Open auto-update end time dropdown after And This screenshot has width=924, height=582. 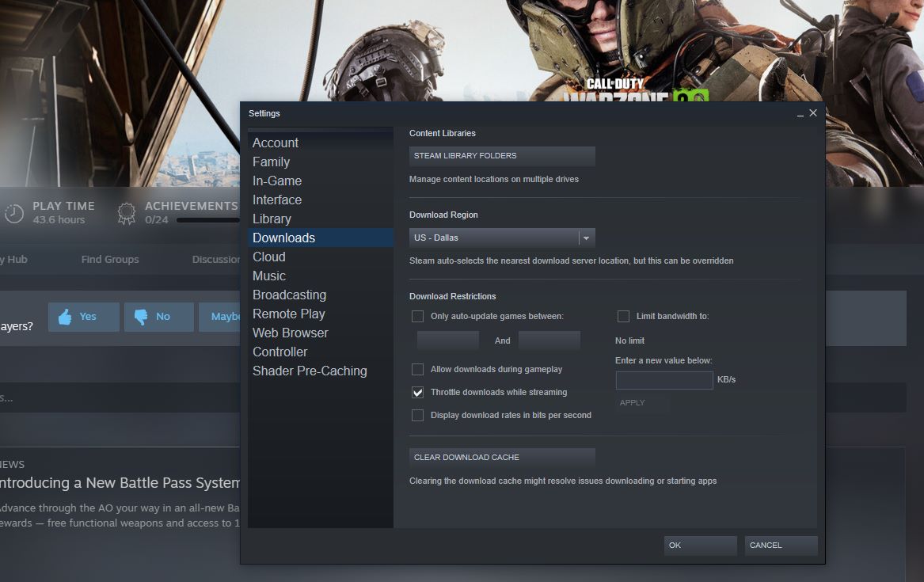click(549, 340)
